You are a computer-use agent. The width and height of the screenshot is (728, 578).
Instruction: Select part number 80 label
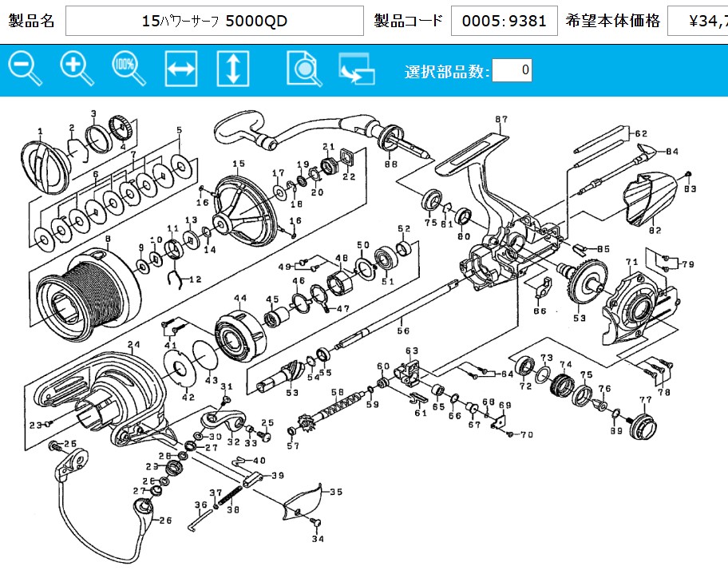point(464,236)
